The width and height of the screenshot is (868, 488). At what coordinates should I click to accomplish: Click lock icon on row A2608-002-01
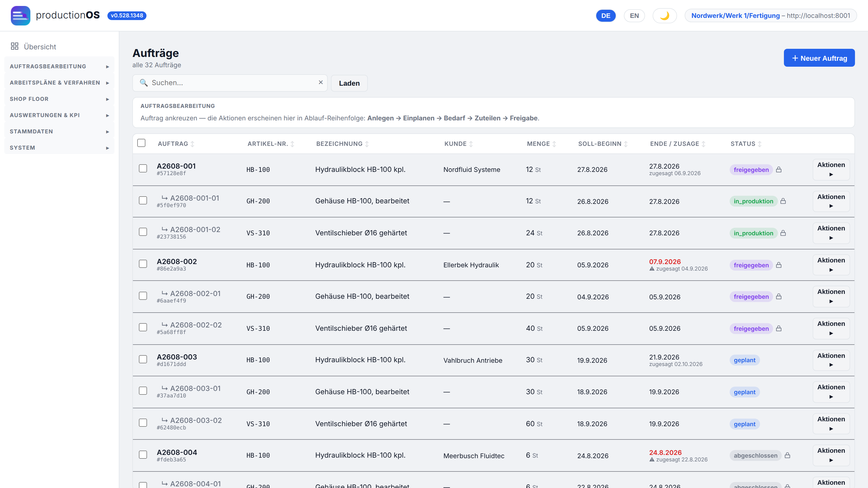[x=779, y=296]
